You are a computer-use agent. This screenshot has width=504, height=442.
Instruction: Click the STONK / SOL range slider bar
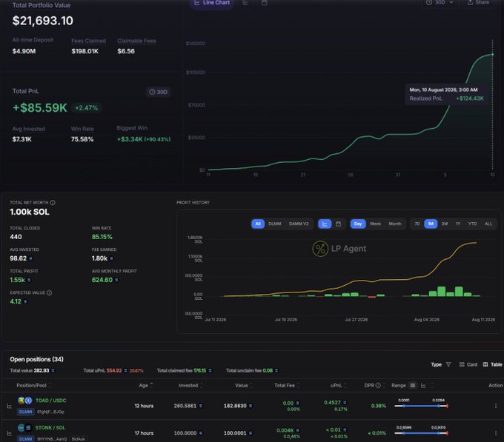coord(421,433)
